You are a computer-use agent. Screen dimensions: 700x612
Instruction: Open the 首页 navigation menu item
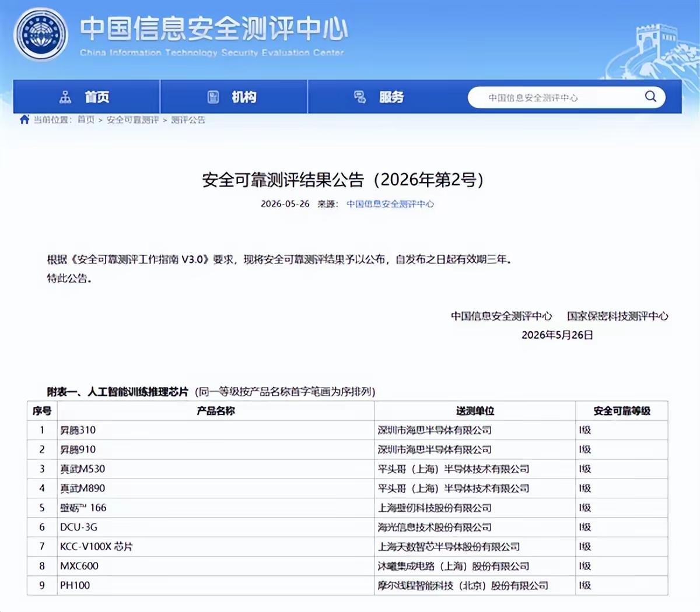tap(86, 97)
